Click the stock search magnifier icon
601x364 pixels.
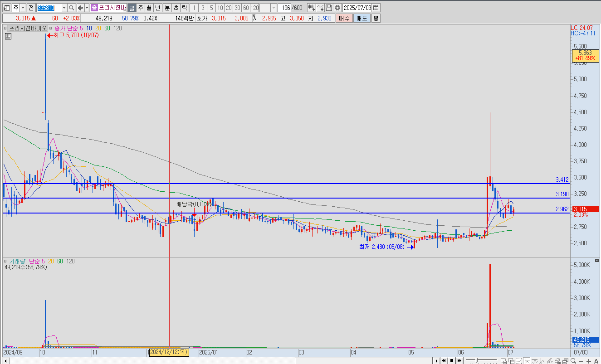[x=72, y=8]
